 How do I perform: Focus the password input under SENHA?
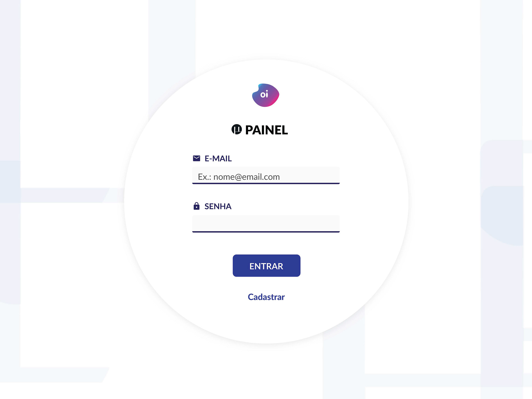pos(266,223)
